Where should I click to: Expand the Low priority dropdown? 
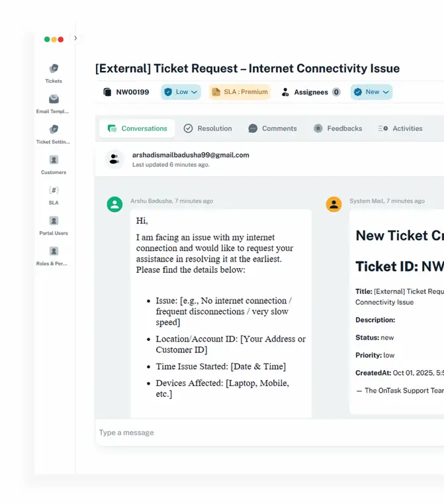click(x=181, y=92)
